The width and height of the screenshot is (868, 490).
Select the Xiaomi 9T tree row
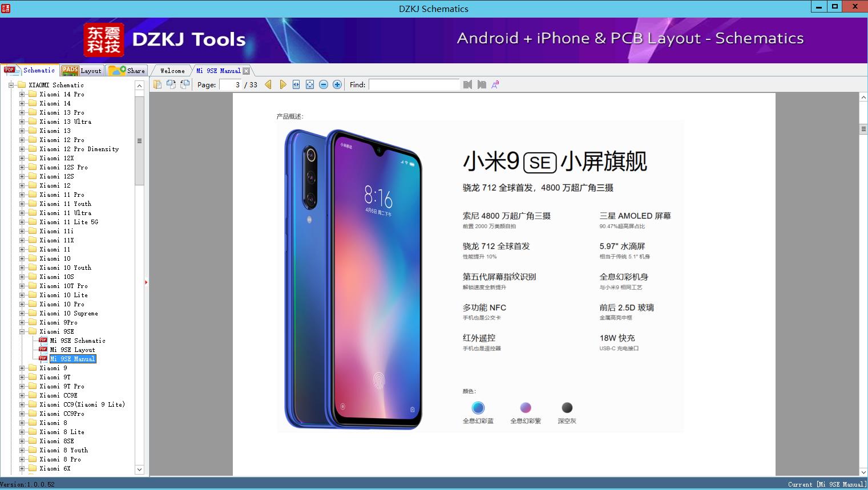55,377
